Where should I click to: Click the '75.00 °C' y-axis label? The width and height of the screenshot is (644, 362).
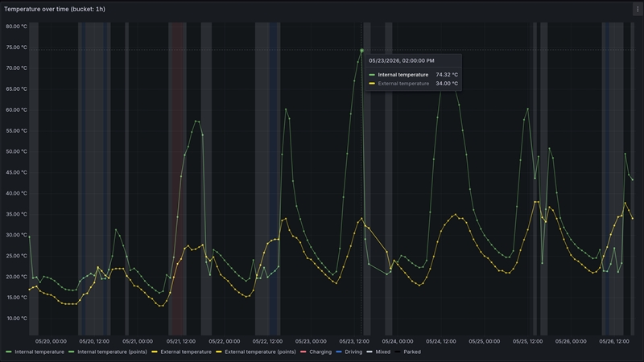pos(16,47)
